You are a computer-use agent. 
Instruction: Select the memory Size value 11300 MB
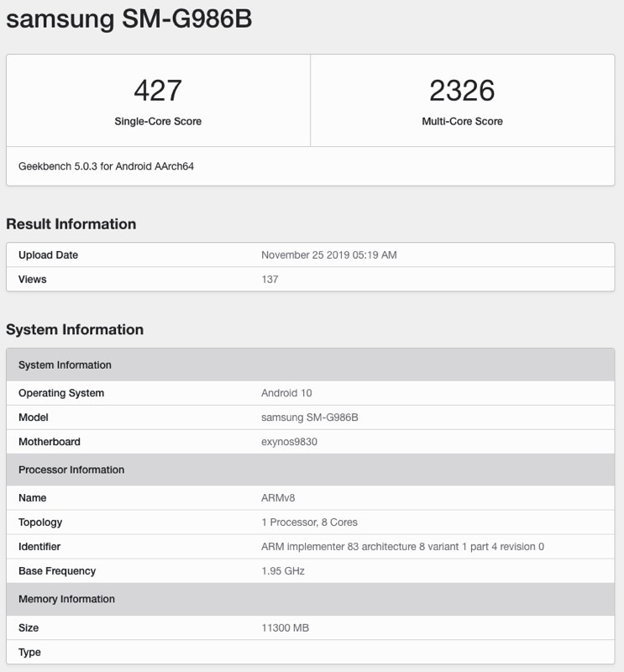pos(285,627)
